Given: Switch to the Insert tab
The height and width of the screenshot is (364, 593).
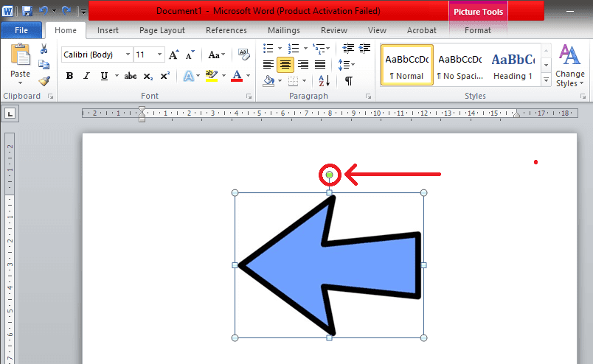Looking at the screenshot, I should pyautogui.click(x=108, y=30).
